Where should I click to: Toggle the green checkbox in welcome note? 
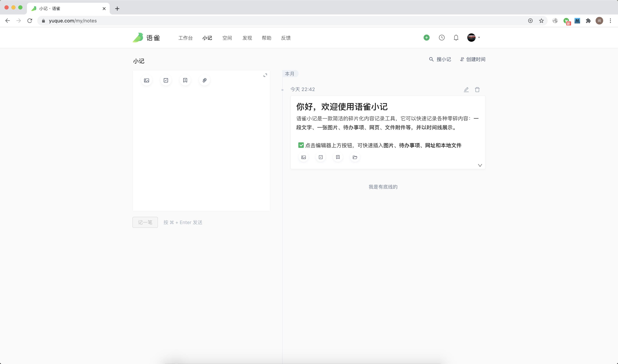301,145
